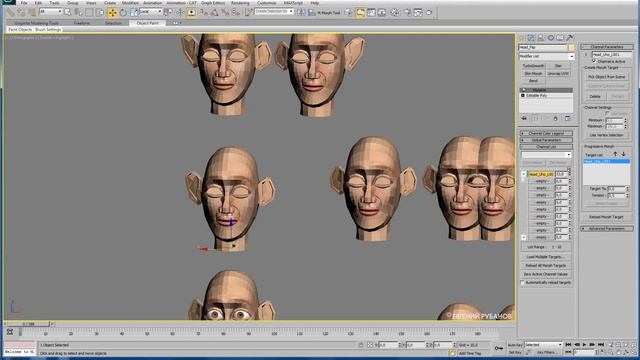Open the Create panel tab icon
640x360 pixels.
[x=521, y=38]
